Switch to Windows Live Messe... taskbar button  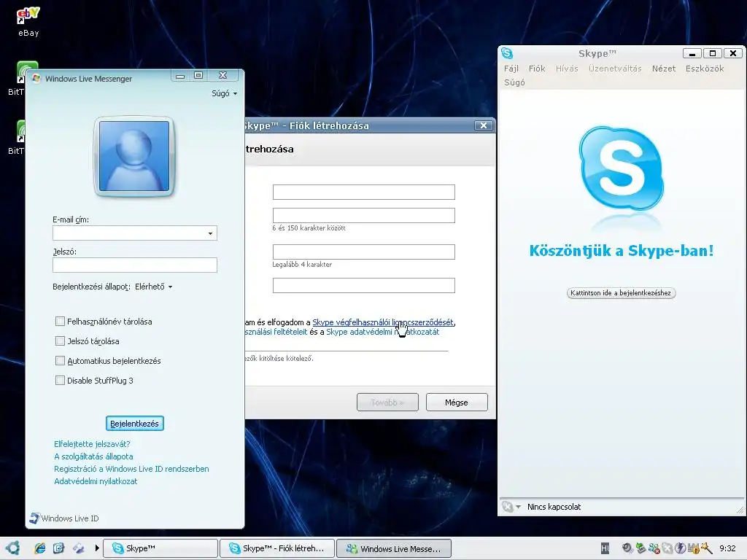pyautogui.click(x=394, y=548)
